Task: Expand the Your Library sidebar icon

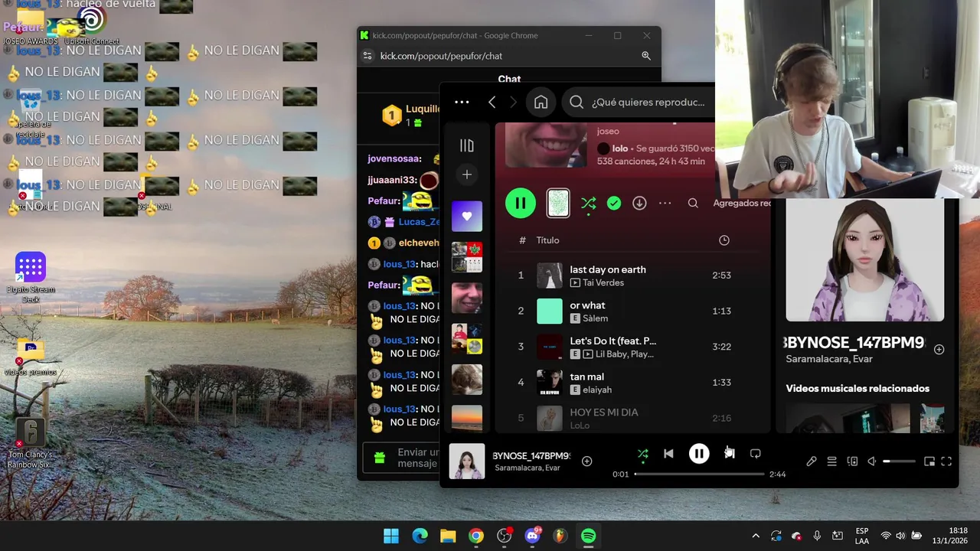Action: pyautogui.click(x=466, y=145)
